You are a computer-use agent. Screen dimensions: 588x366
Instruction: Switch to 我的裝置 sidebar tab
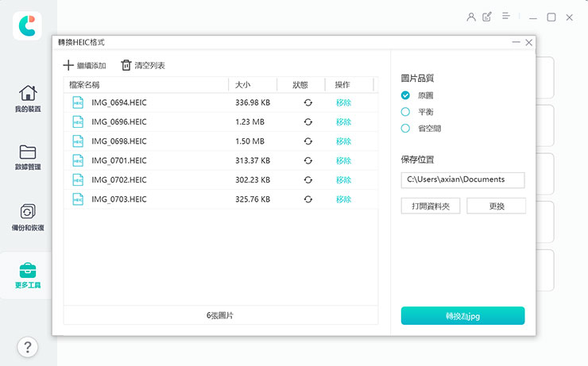coord(27,99)
